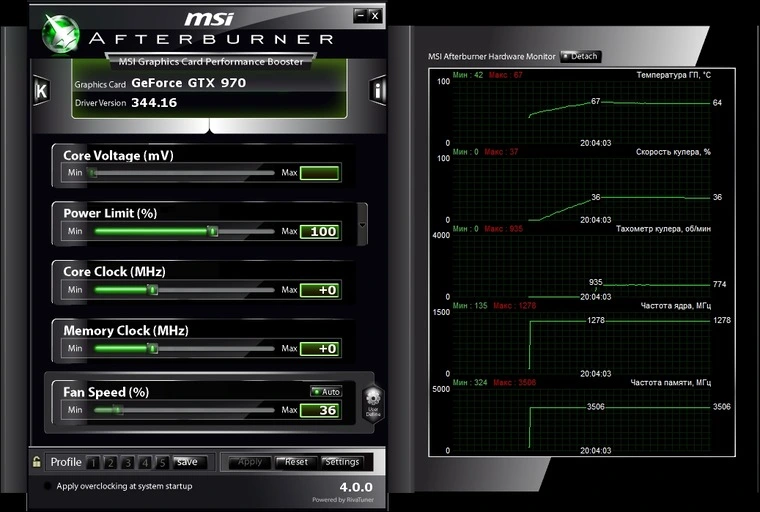Click the green MSI Afterburner logo orb

click(60, 33)
